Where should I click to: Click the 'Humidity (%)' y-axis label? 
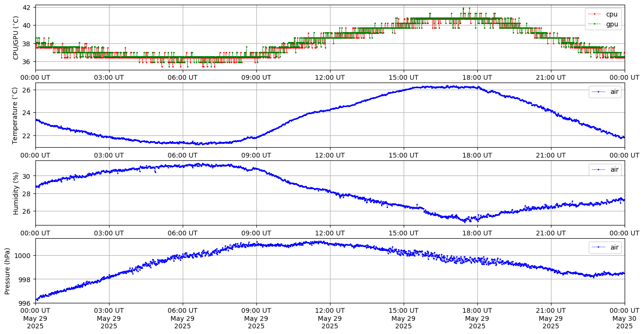point(16,193)
